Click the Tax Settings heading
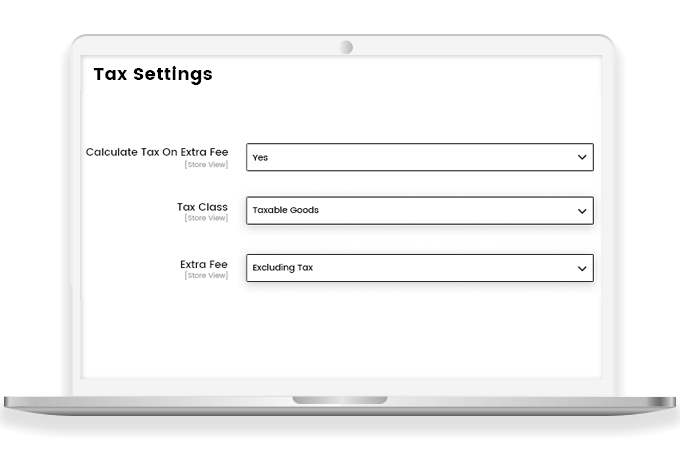Screen dimensions: 680x450 pos(152,74)
